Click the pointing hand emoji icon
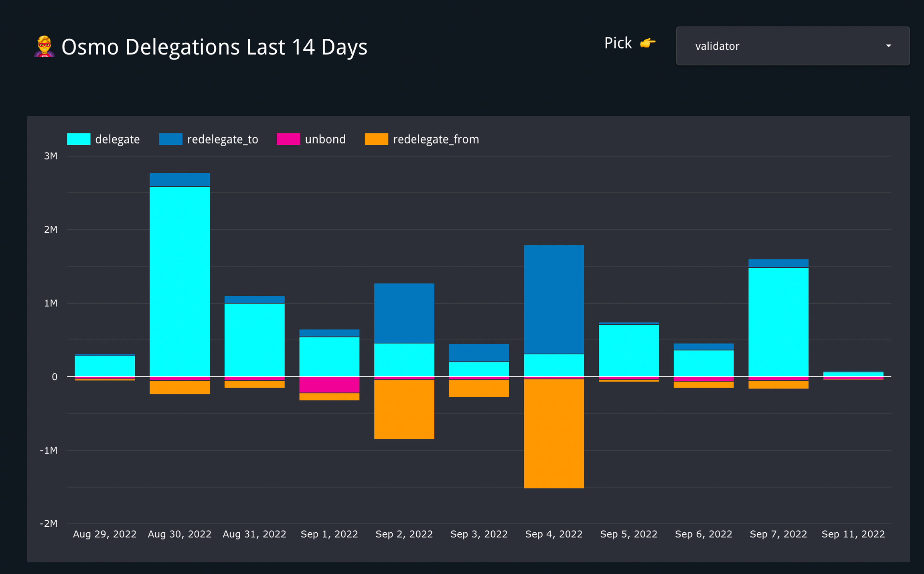 click(647, 43)
